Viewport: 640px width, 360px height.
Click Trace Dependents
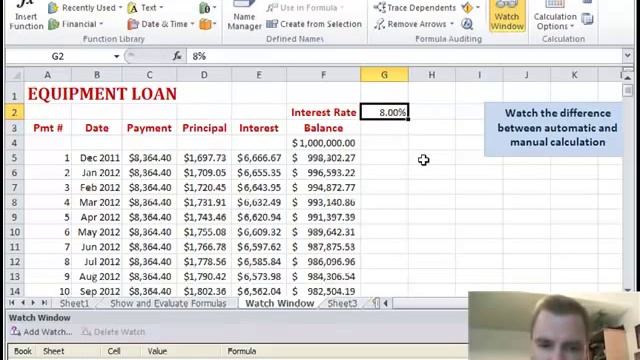(415, 8)
